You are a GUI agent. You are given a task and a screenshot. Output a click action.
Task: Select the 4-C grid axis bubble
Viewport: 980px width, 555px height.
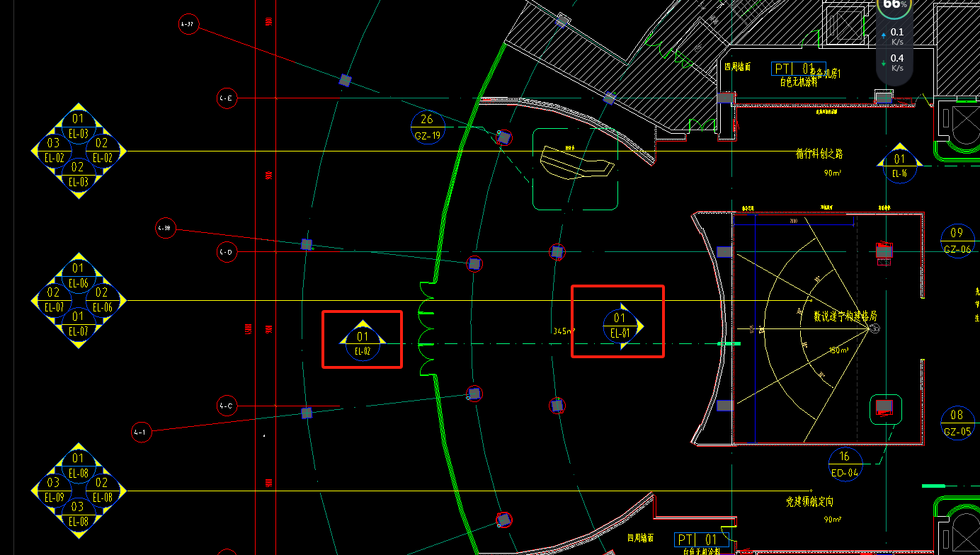(x=227, y=406)
